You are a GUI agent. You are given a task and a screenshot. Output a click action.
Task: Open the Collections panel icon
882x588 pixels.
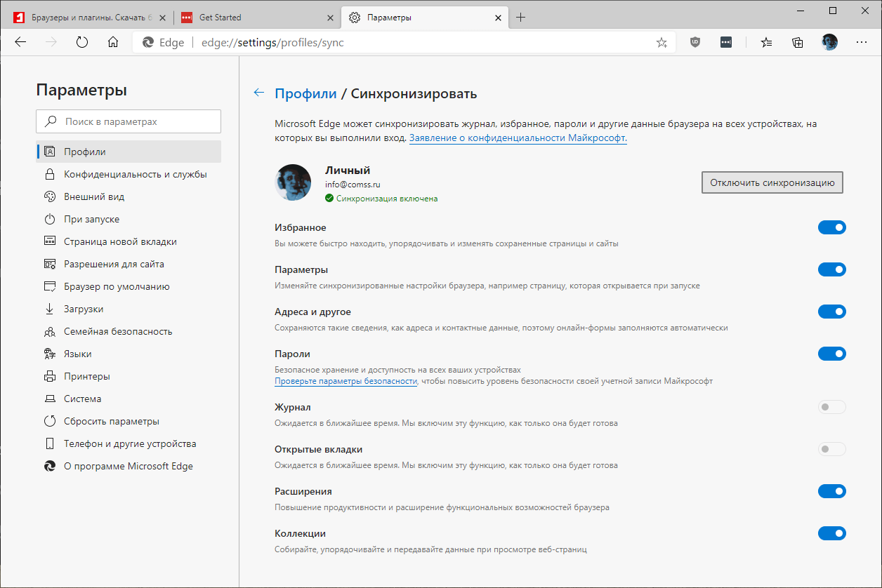(797, 42)
